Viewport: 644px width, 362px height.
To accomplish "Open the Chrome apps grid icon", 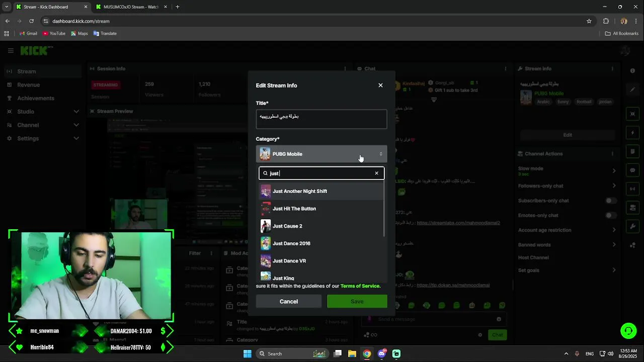I will point(7,34).
